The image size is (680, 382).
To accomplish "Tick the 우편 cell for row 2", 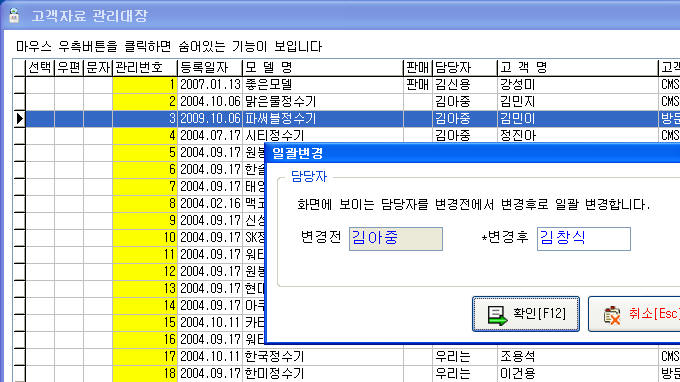I will [x=69, y=101].
